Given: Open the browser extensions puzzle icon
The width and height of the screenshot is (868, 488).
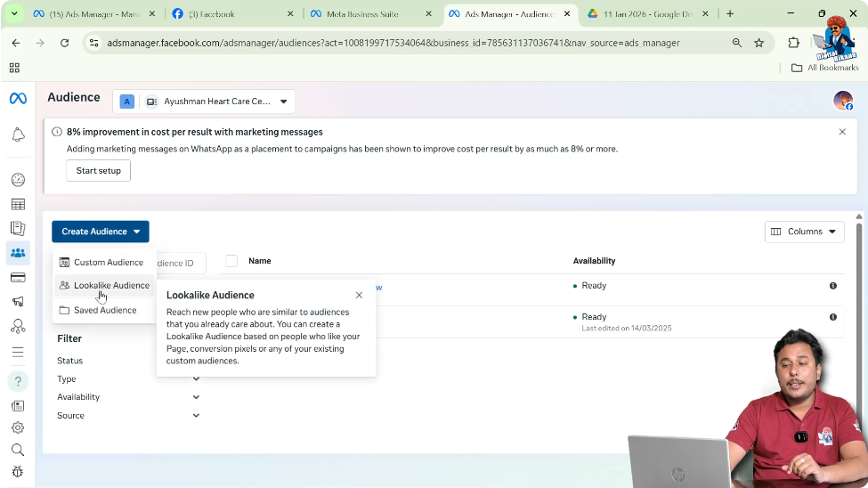Looking at the screenshot, I should click(x=794, y=43).
